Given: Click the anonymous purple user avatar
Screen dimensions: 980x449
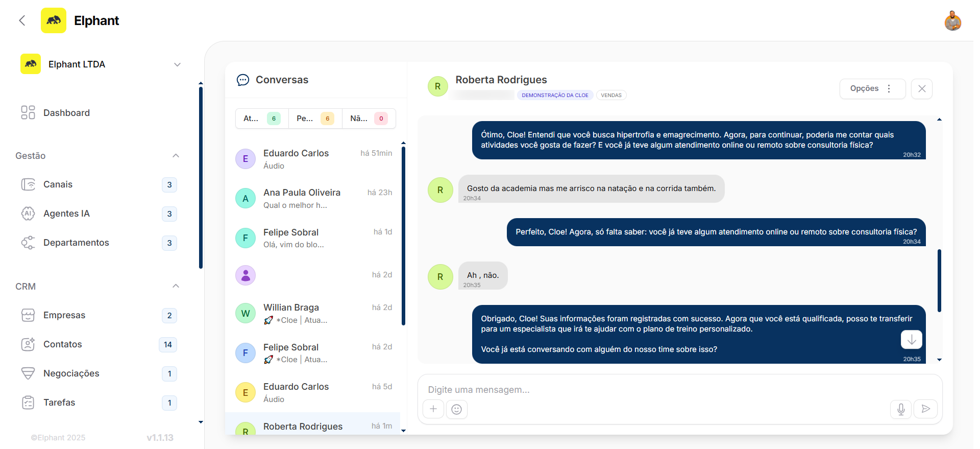Looking at the screenshot, I should pyautogui.click(x=246, y=275).
